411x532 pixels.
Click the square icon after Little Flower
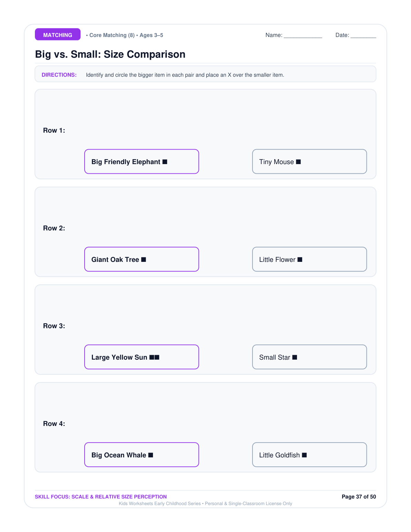300,259
